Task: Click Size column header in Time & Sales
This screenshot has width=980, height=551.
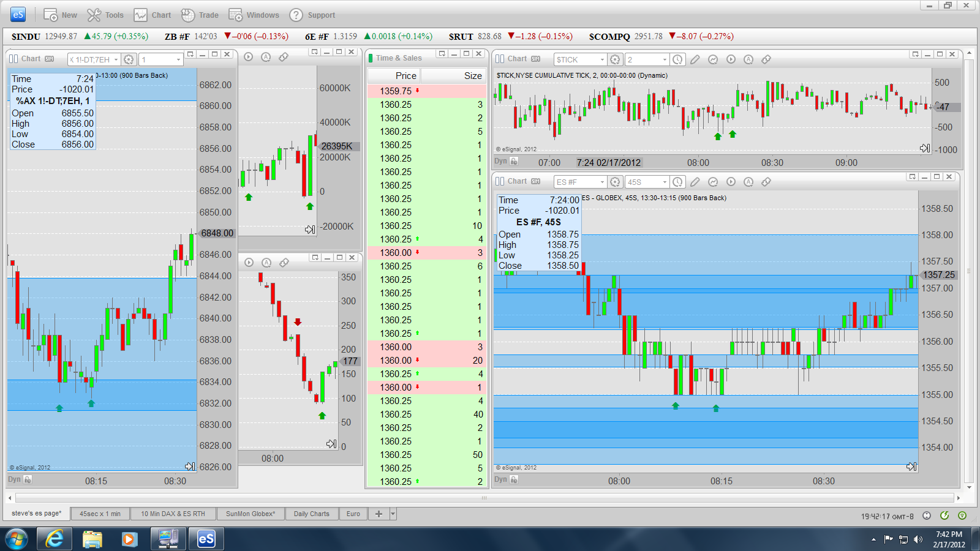Action: [x=453, y=75]
